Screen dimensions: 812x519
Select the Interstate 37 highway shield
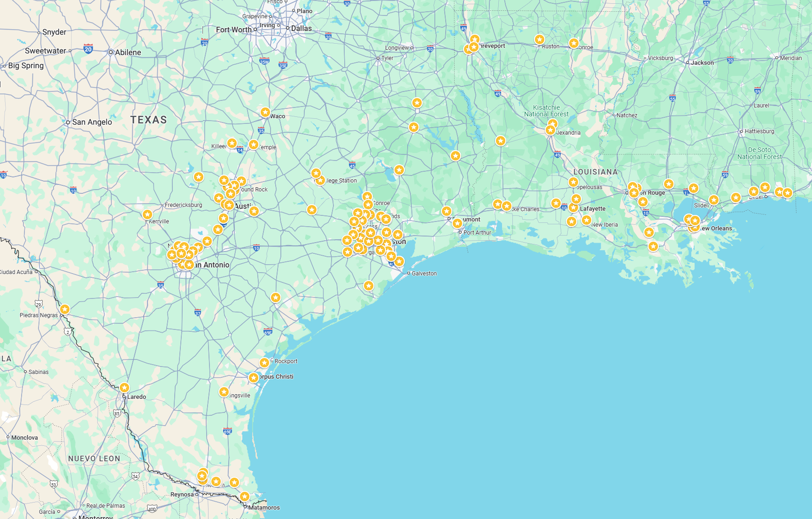click(198, 313)
